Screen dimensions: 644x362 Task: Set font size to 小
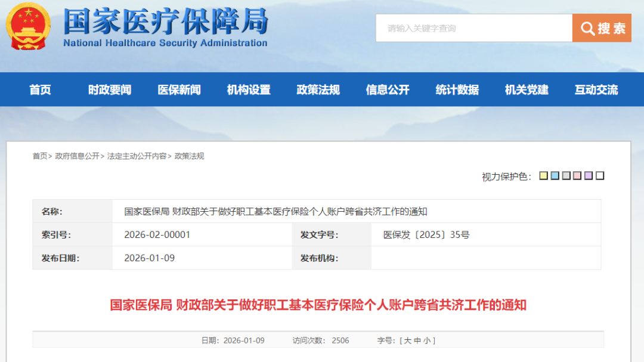pos(427,341)
